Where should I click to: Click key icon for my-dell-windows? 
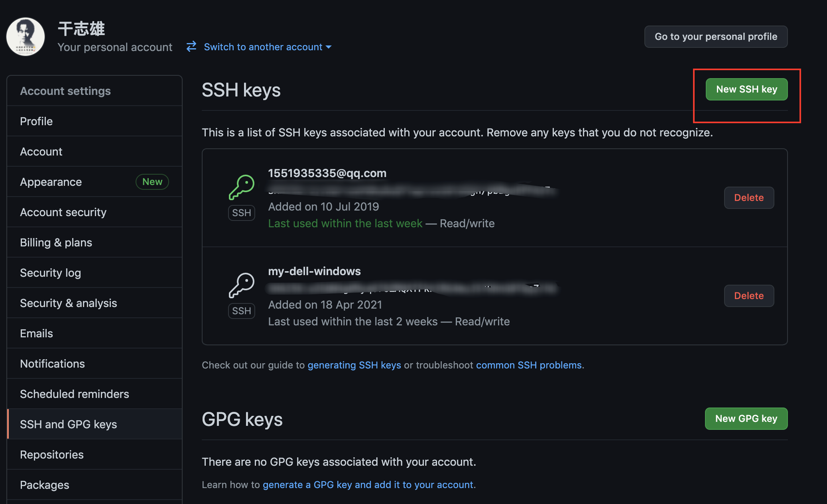click(x=242, y=285)
